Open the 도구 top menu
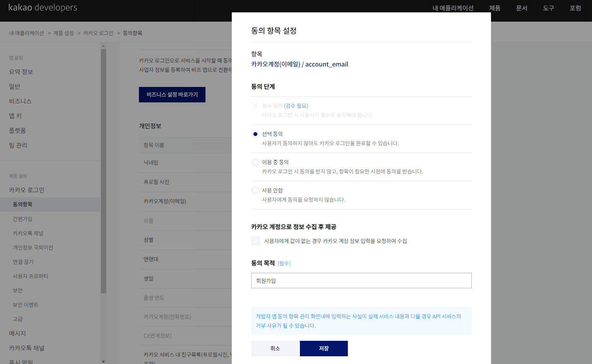 [x=549, y=8]
